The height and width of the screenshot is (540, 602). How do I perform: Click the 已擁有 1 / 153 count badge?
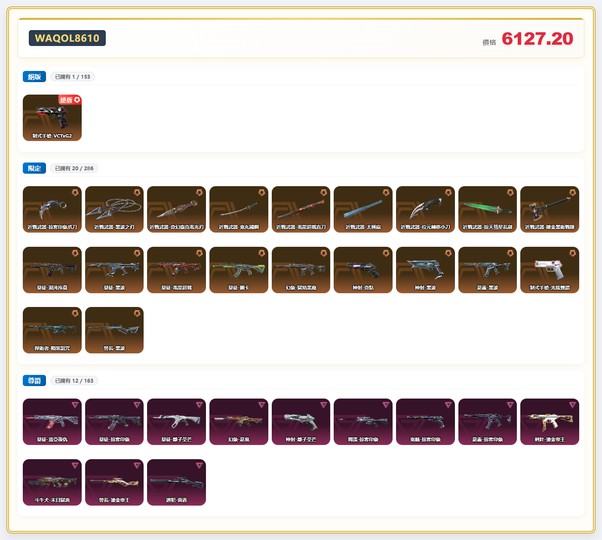pyautogui.click(x=73, y=76)
